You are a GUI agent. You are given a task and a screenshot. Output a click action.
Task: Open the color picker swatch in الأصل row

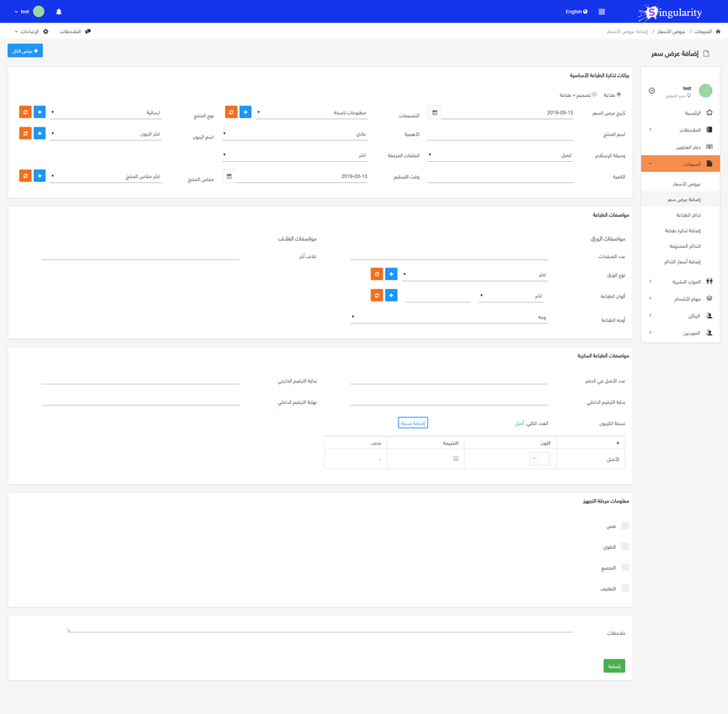click(x=540, y=459)
